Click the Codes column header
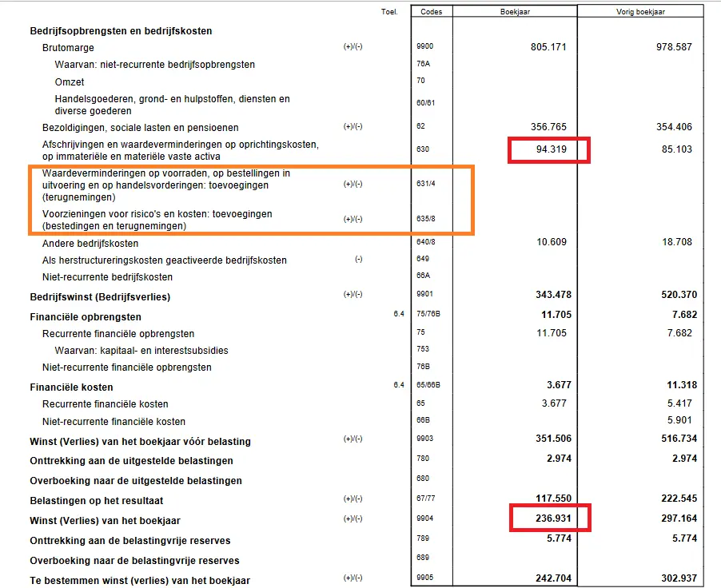Screen dimensions: 721x588 tap(431, 12)
